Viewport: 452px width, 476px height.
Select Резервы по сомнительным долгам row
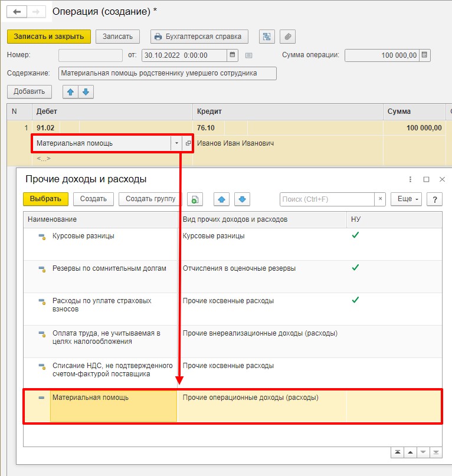tap(232, 276)
